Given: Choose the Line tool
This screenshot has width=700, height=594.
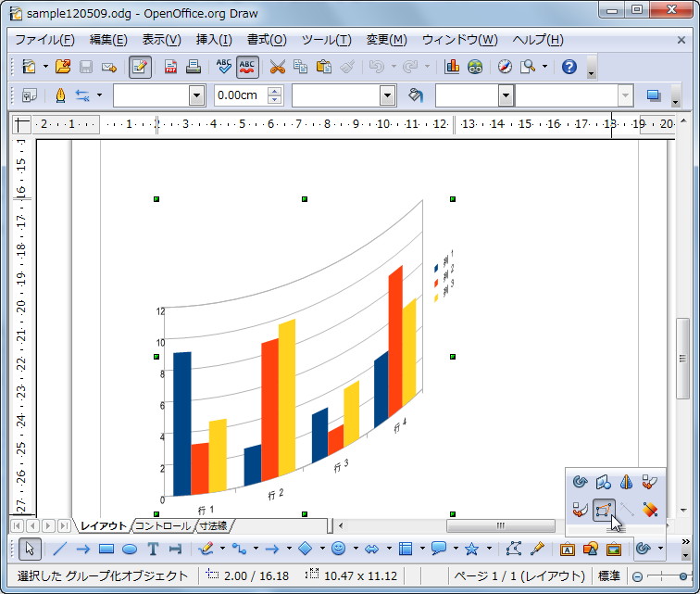Looking at the screenshot, I should (60, 549).
